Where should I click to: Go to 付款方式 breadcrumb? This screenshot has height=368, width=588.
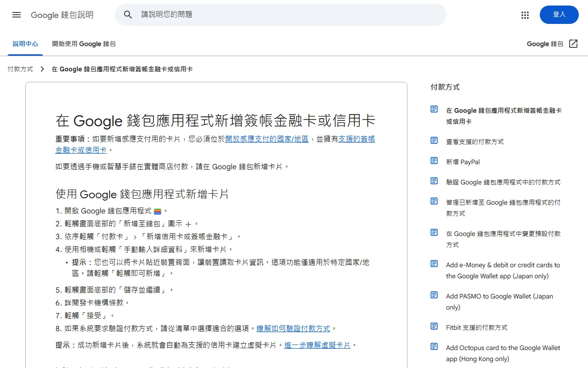20,69
